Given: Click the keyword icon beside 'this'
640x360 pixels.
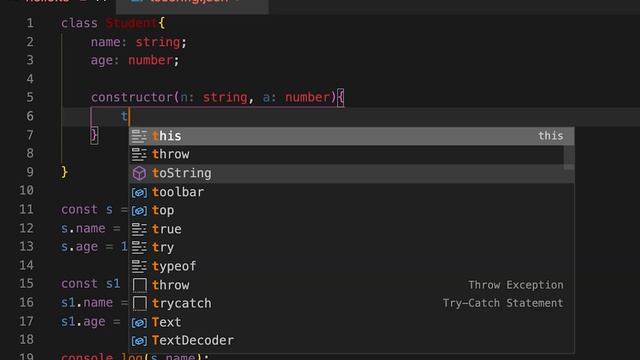Looking at the screenshot, I should pos(139,136).
